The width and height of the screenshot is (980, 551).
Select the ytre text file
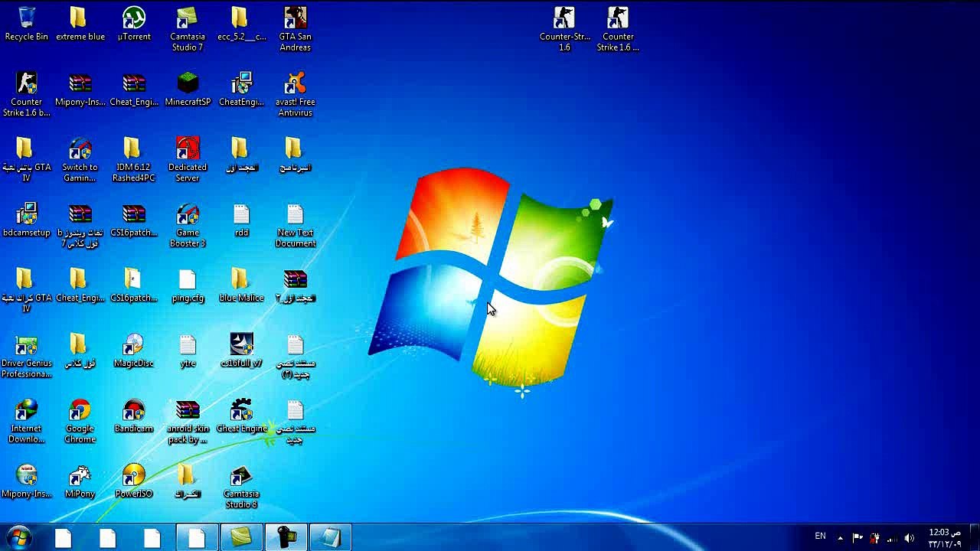click(188, 350)
